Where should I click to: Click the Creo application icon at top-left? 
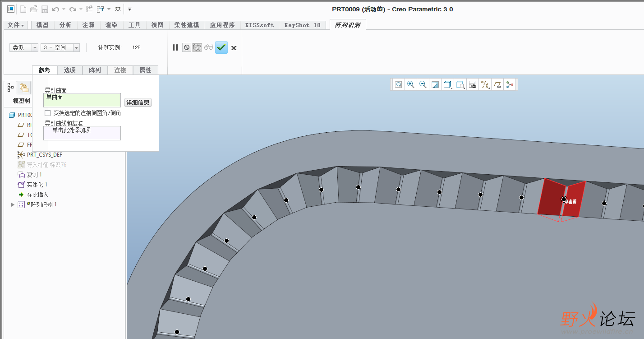pos(11,9)
